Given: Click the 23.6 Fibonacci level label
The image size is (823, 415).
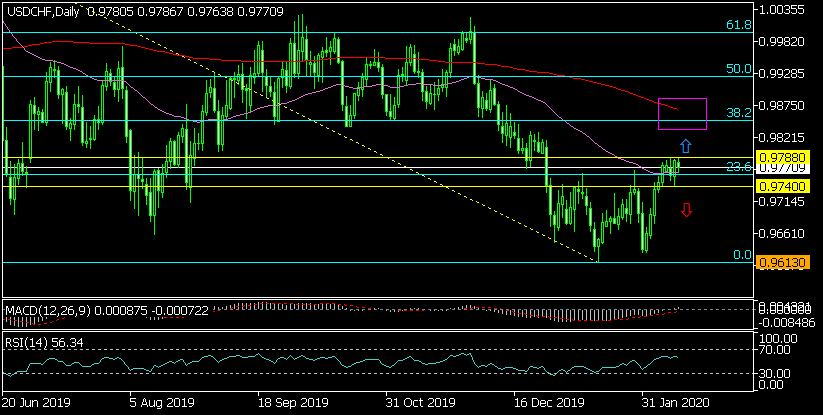Looking at the screenshot, I should 739,167.
